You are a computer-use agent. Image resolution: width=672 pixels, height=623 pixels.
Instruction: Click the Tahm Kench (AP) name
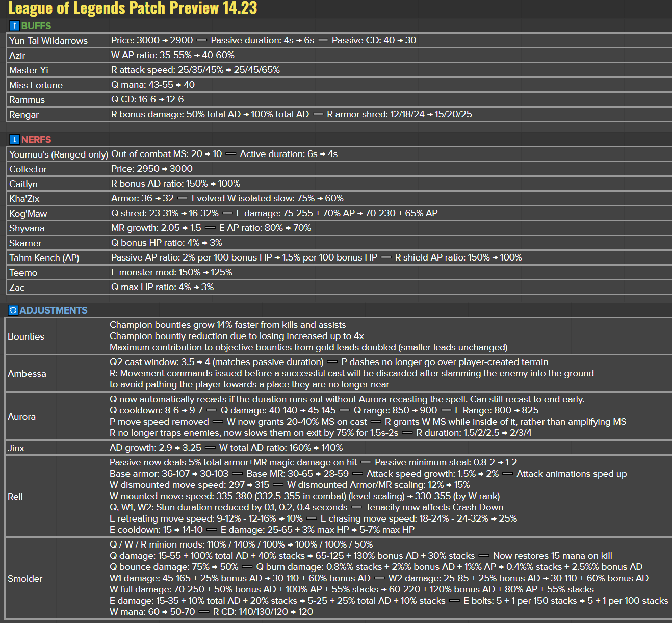[44, 258]
